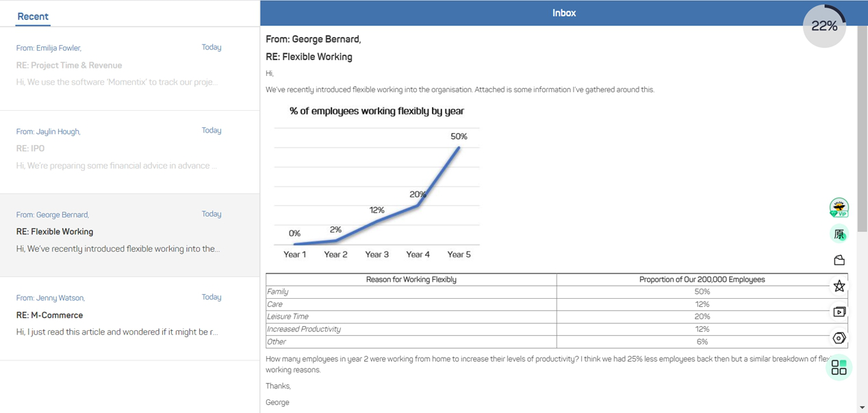Open the video pop-out icon
The image size is (868, 413).
point(839,312)
